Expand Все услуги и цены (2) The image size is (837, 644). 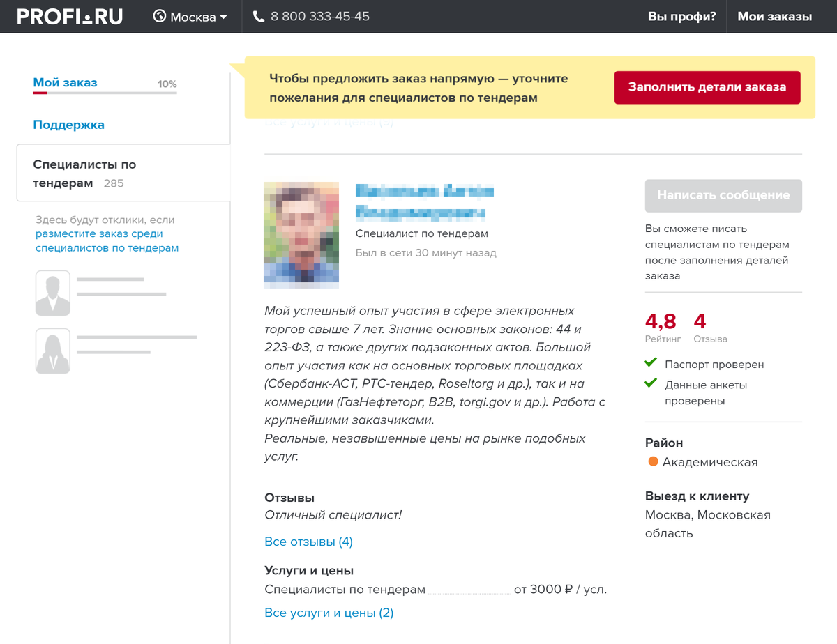(329, 613)
